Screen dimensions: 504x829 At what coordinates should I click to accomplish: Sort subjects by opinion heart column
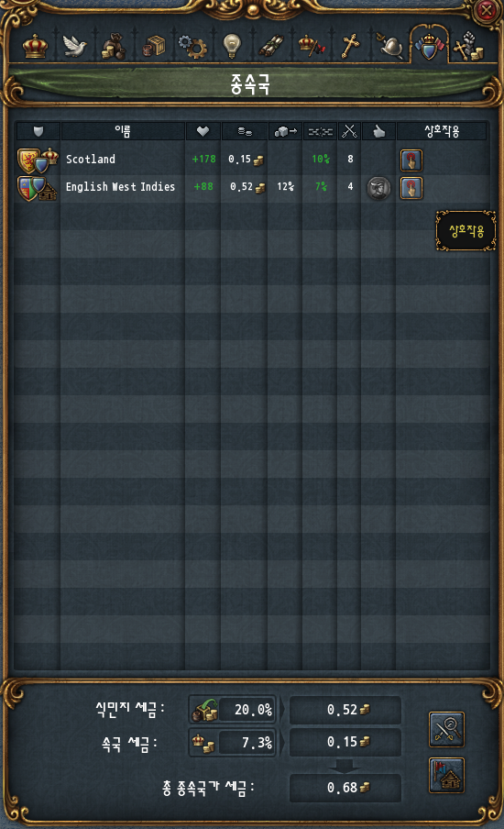[x=203, y=131]
